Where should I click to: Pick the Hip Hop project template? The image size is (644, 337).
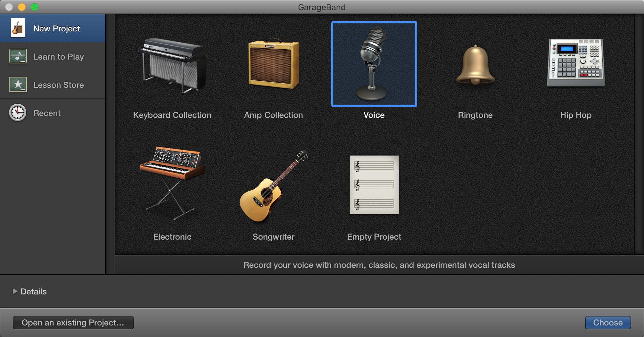(575, 64)
